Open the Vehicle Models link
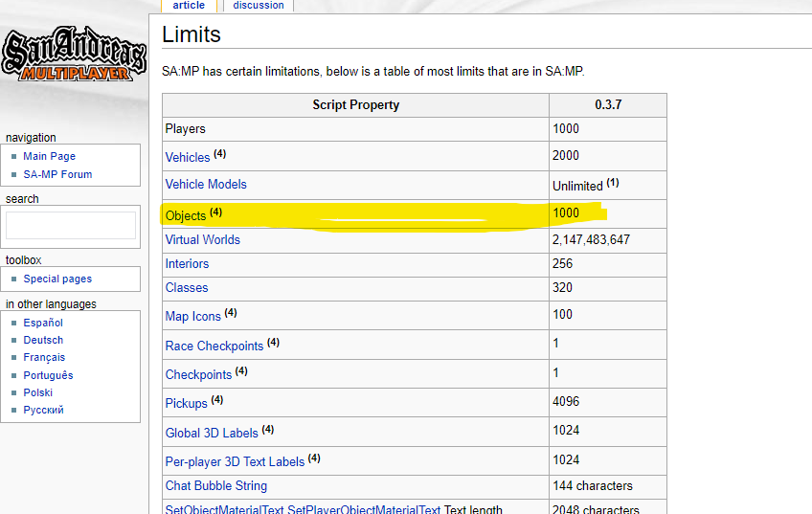This screenshot has width=812, height=514. click(206, 185)
